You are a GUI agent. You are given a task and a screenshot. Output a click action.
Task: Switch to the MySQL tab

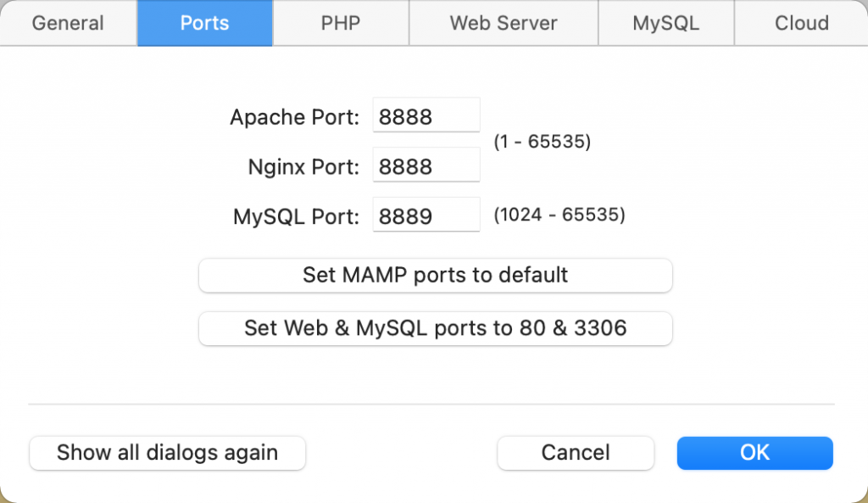point(665,23)
